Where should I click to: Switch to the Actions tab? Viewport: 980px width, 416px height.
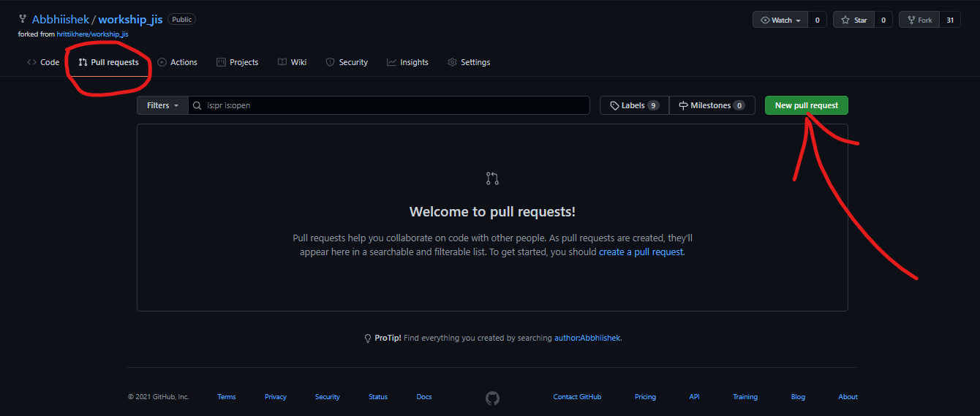coord(178,62)
